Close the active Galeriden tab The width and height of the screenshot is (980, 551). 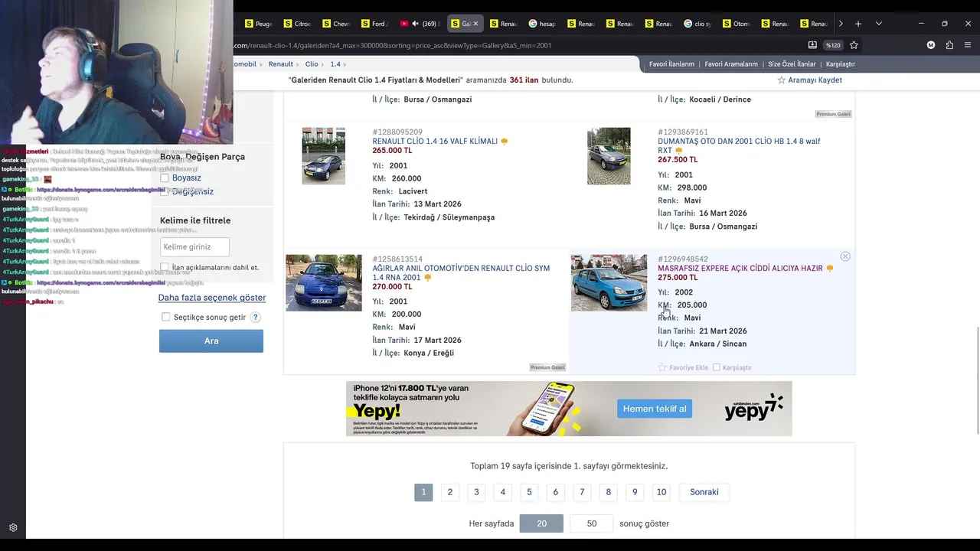coord(475,24)
